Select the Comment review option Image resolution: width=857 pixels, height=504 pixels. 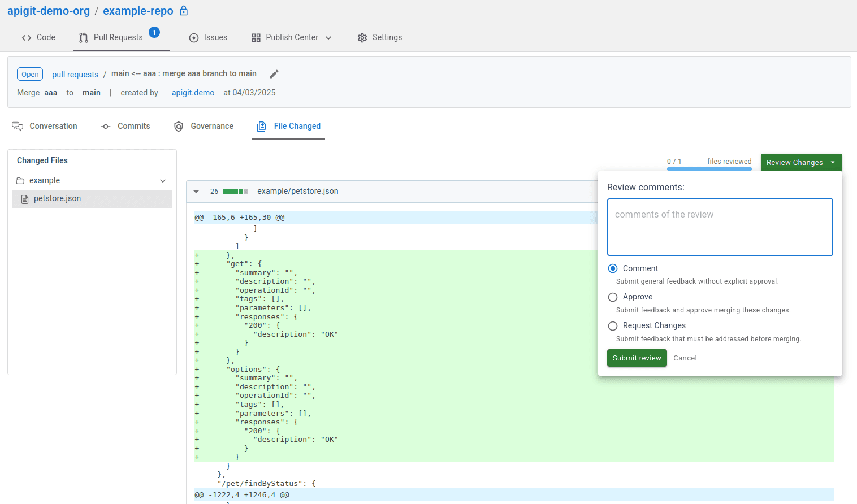[613, 268]
